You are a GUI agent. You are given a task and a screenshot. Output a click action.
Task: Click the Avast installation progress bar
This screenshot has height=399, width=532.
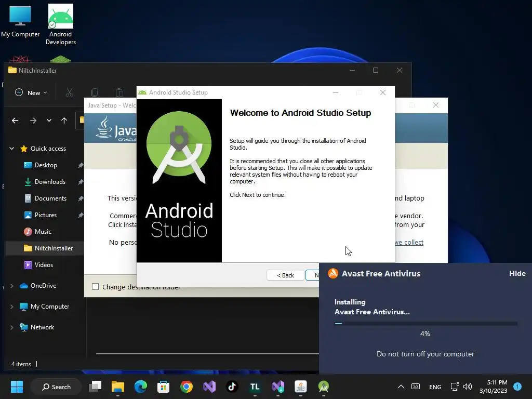coord(426,324)
